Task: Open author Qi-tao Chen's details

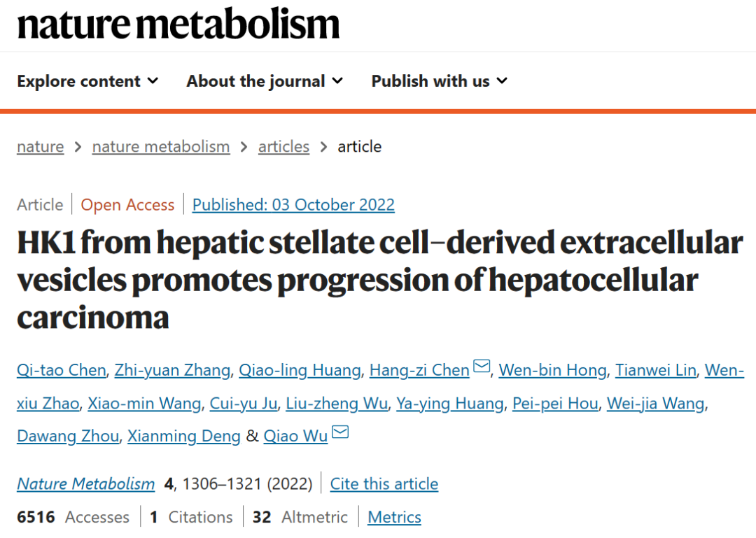Action: click(x=62, y=370)
